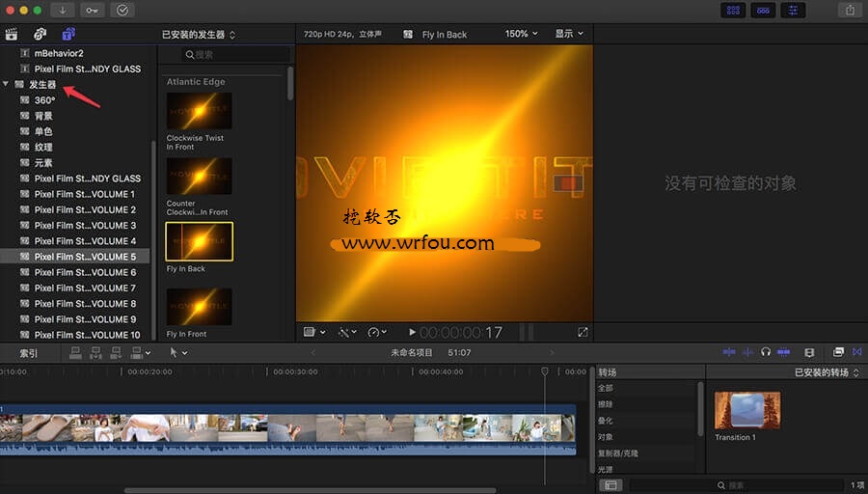Image resolution: width=868 pixels, height=494 pixels.
Task: Click the import media arrow button
Action: (x=65, y=10)
